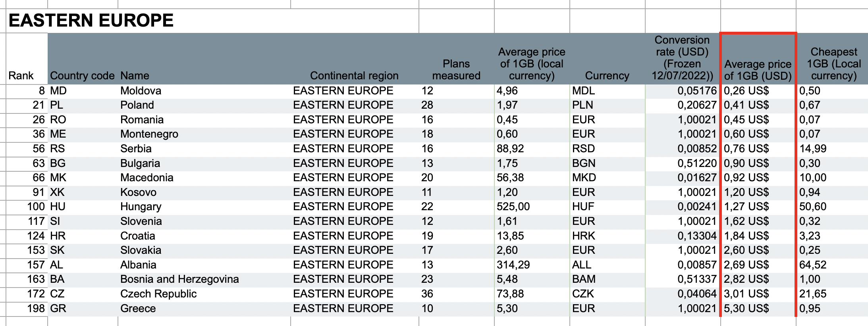Select the Plans measured column header

point(456,59)
